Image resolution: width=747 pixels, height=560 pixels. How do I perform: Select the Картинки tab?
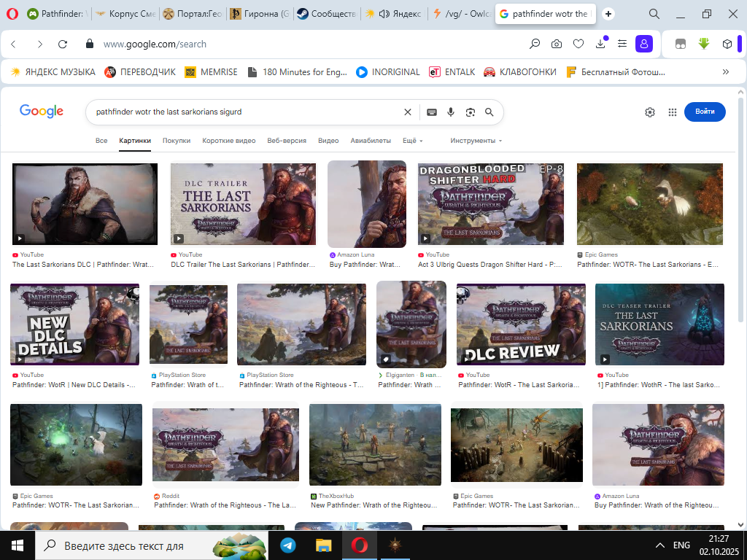pos(135,141)
